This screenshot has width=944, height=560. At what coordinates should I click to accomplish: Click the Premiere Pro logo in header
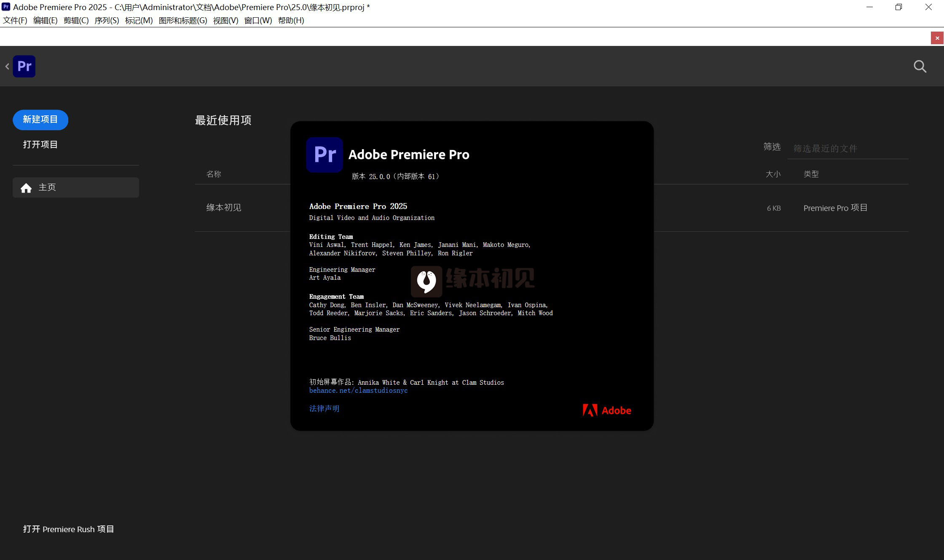point(24,66)
